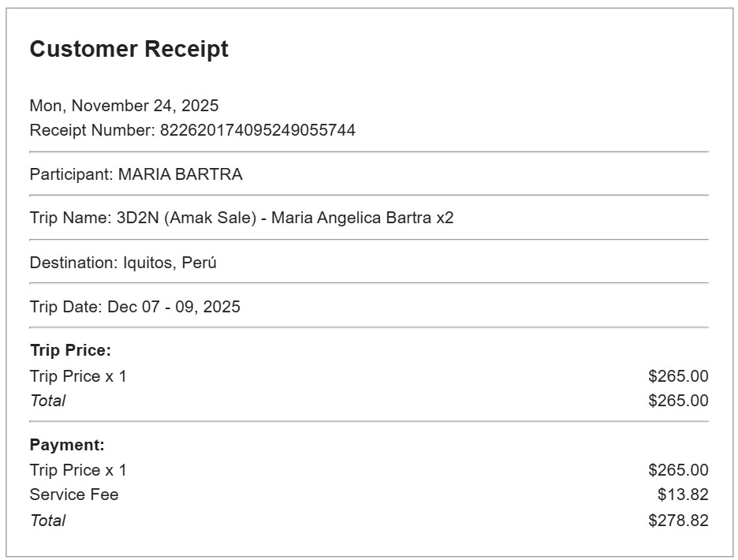Click the destination Iquitos, Perú

pos(170,263)
